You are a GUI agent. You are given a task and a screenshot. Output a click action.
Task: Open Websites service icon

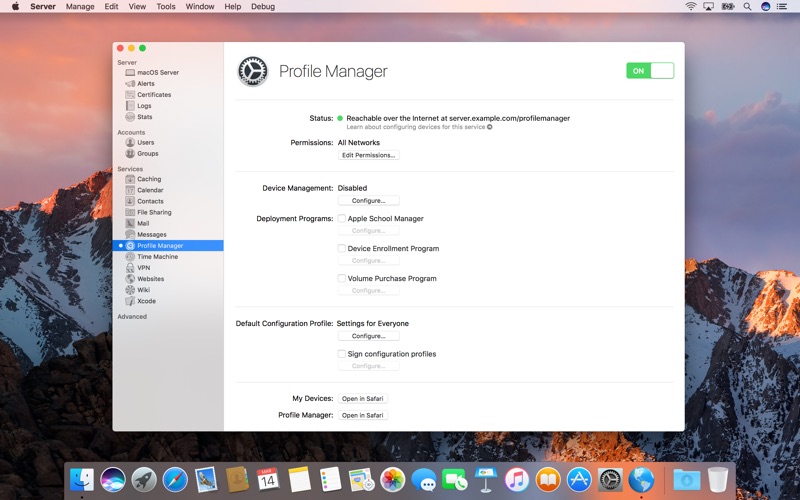point(130,279)
